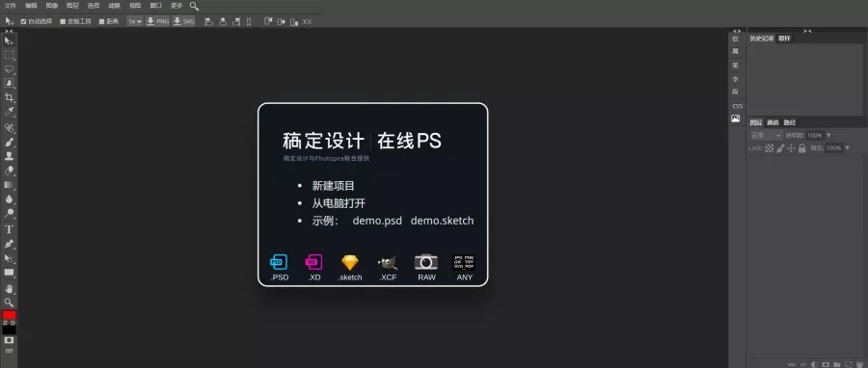Open the fill slider arrow
This screenshot has height=368, width=868.
point(847,148)
